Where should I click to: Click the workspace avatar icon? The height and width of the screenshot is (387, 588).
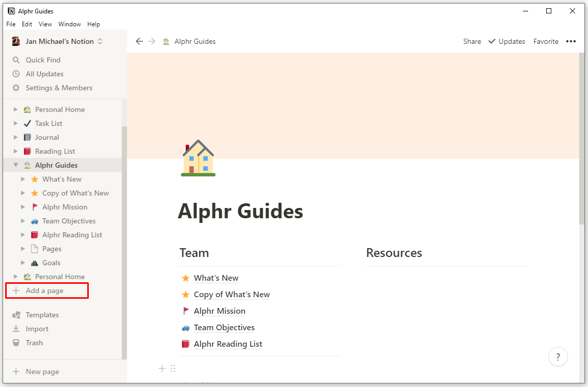click(16, 41)
